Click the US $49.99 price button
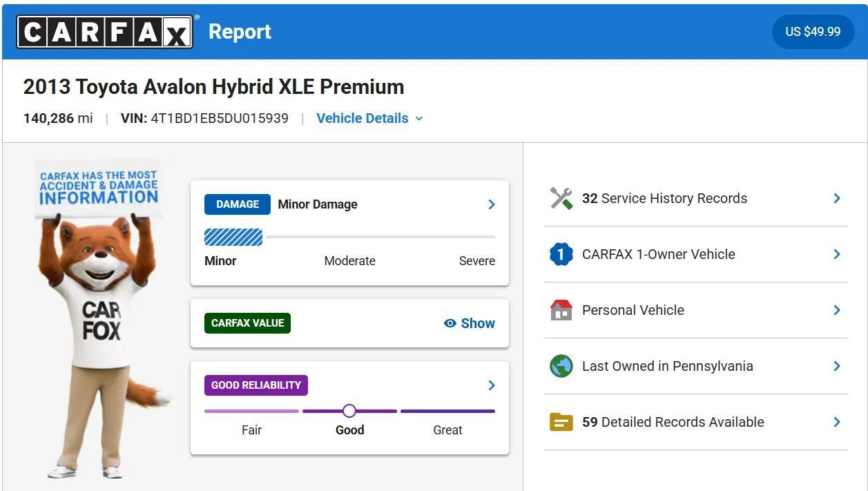Viewport: 868px width, 491px height. tap(813, 32)
